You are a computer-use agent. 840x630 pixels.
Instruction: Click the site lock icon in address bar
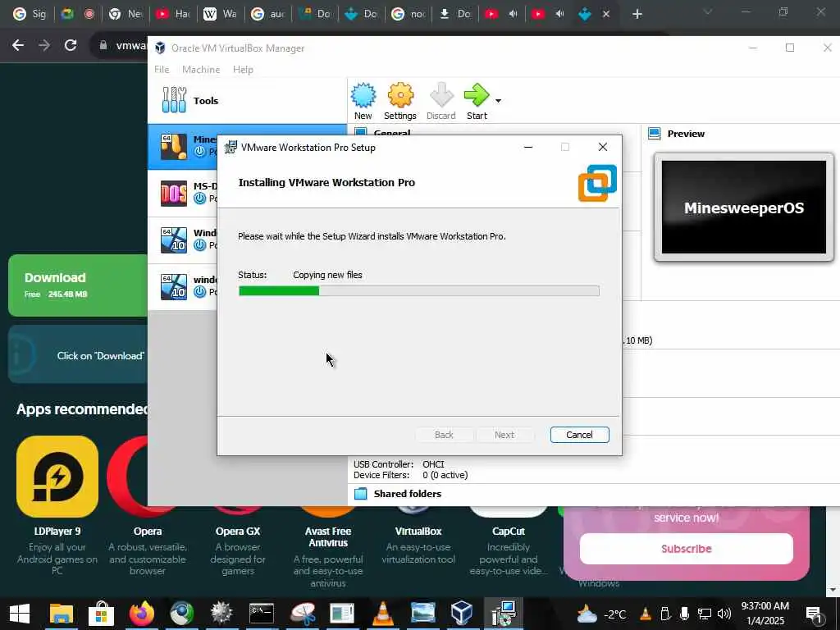coord(103,46)
